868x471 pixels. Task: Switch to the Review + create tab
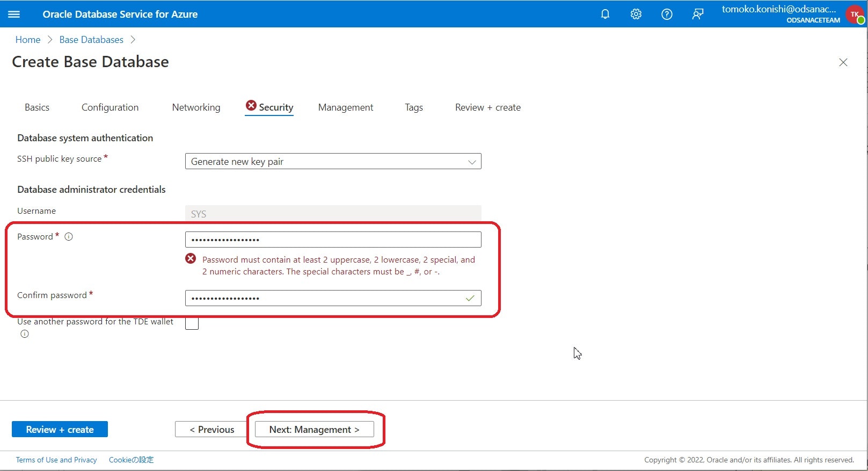pos(488,107)
